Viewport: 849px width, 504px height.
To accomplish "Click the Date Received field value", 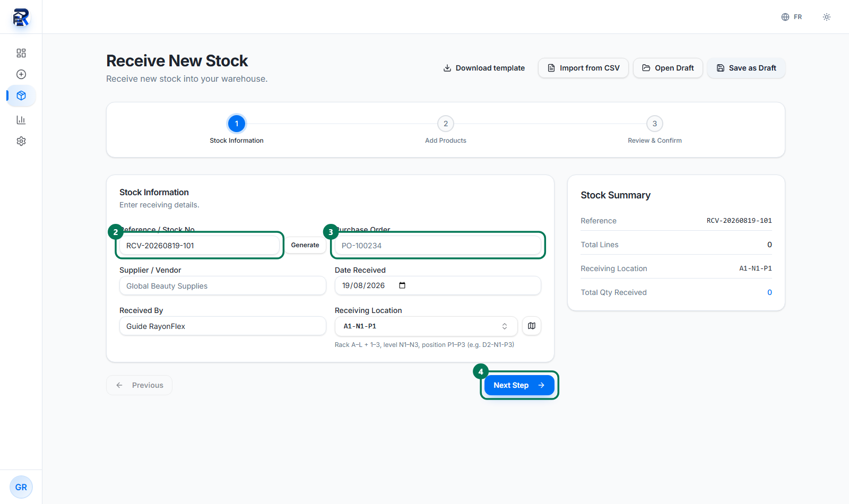I will tap(363, 285).
